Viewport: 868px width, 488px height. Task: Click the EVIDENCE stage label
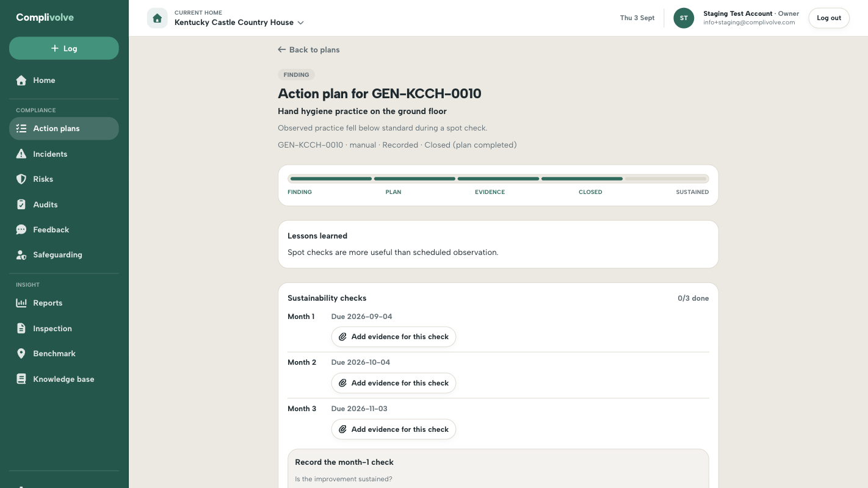pyautogui.click(x=490, y=192)
